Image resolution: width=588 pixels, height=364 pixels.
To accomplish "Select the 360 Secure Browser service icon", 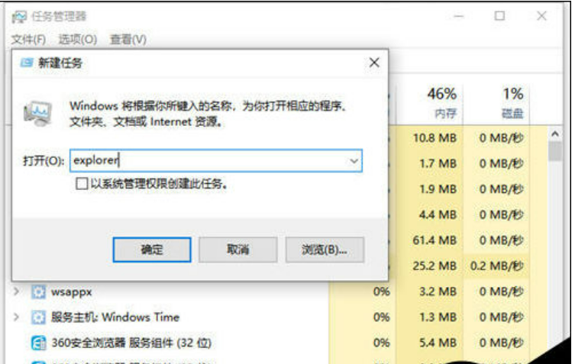I will 38,343.
